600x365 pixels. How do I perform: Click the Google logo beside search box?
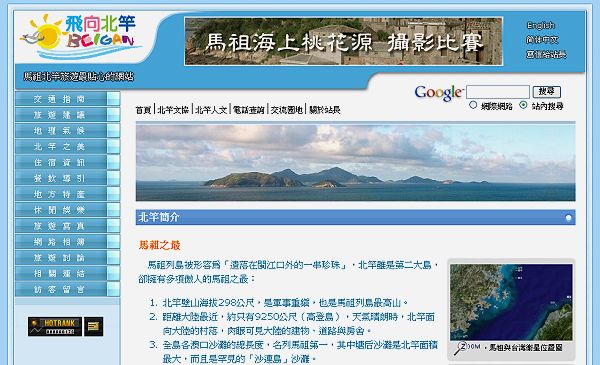click(x=439, y=93)
